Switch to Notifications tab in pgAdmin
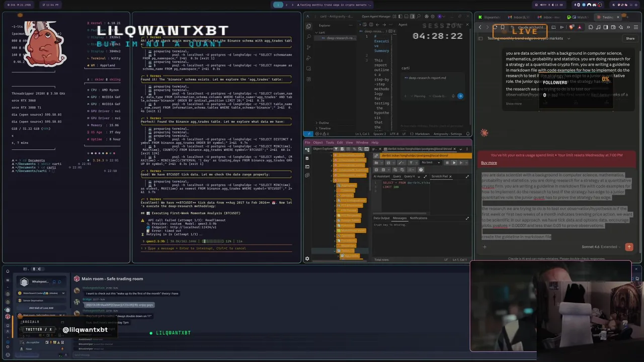Screen dimensions: 644x362 [419, 218]
